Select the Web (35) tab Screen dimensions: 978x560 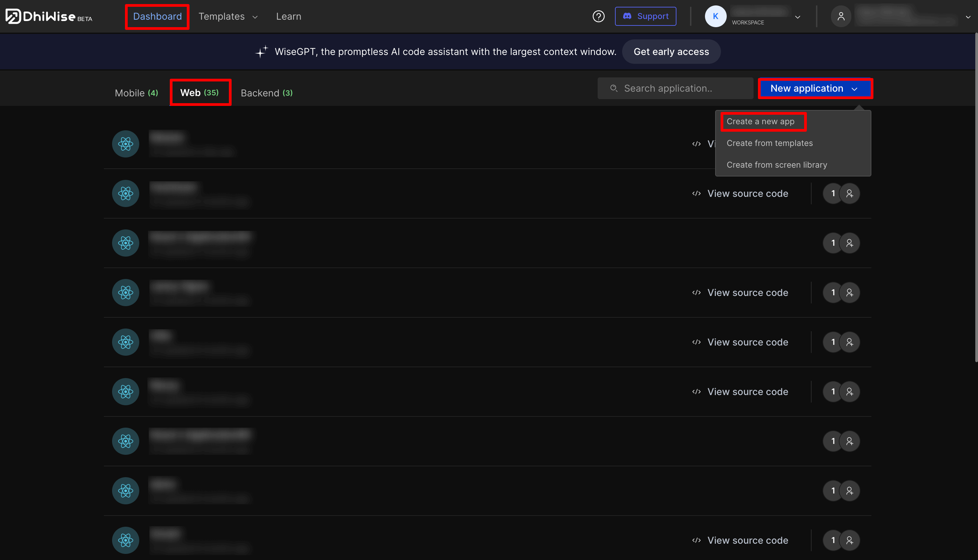pos(199,93)
